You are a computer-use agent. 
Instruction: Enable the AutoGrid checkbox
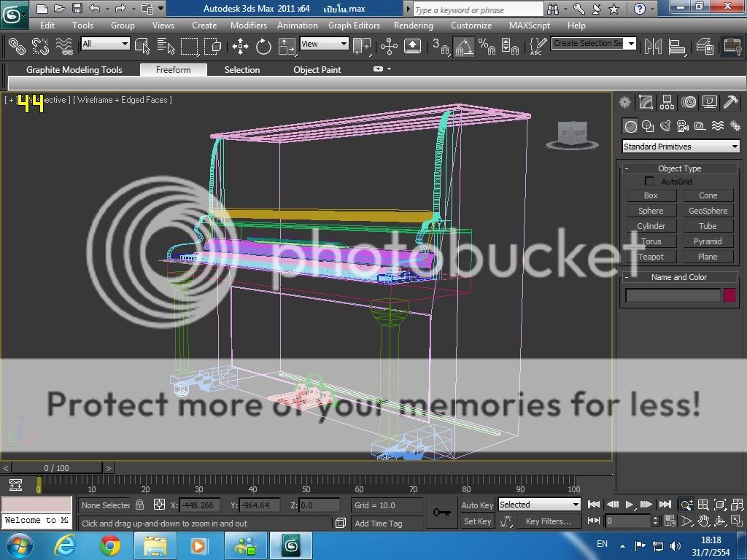tap(649, 182)
